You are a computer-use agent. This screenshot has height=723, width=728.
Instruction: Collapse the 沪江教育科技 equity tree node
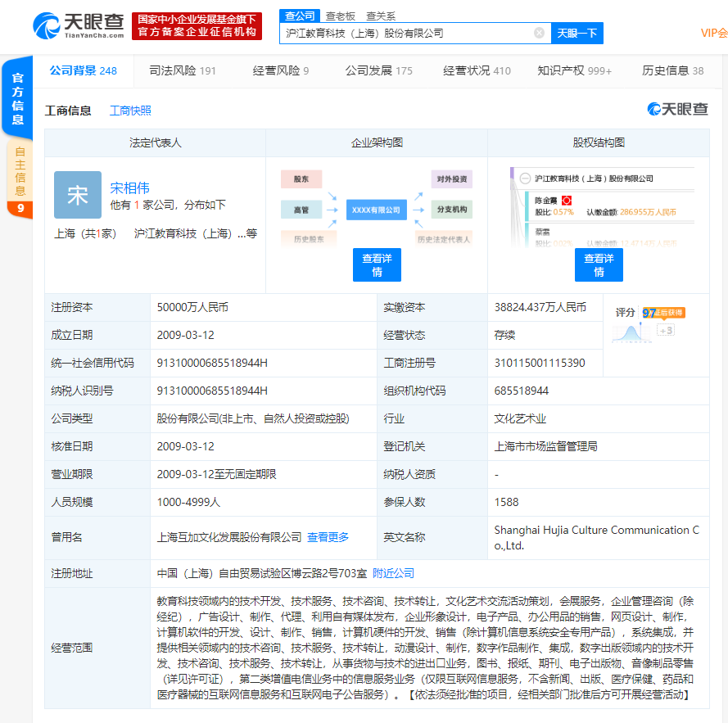pos(525,178)
